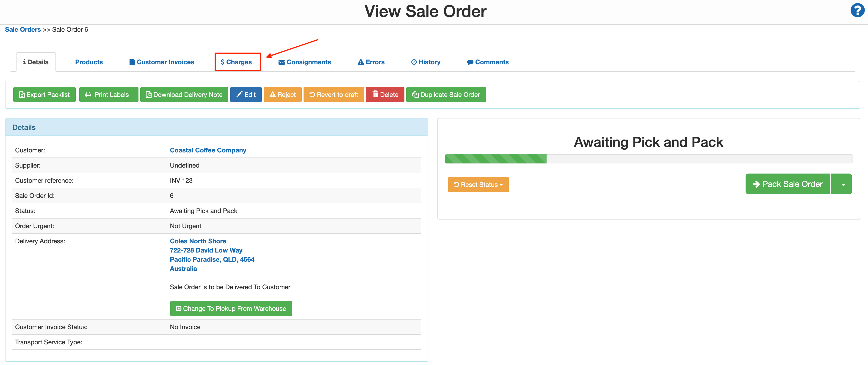The image size is (868, 365).
Task: Click the Edit pencil button
Action: tap(246, 94)
